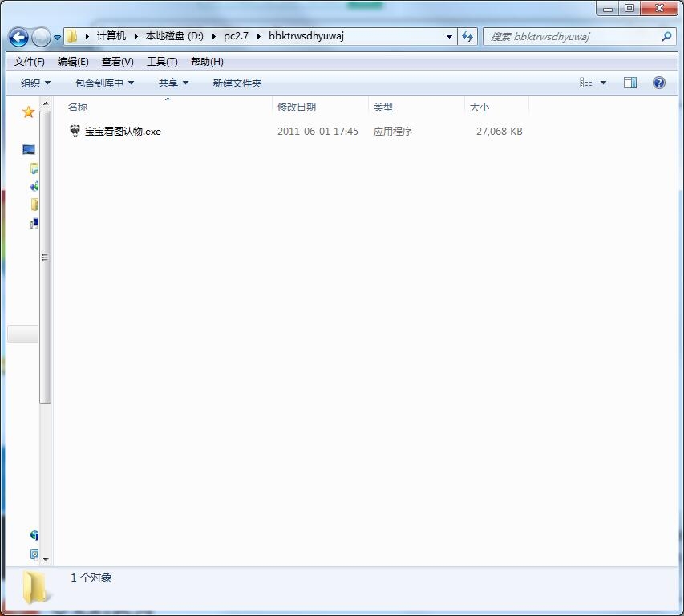Click the 新建文件夹 button
The image size is (684, 616).
237,83
